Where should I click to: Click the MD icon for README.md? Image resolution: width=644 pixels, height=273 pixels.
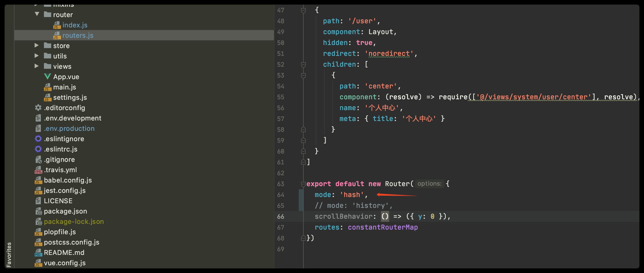point(38,253)
